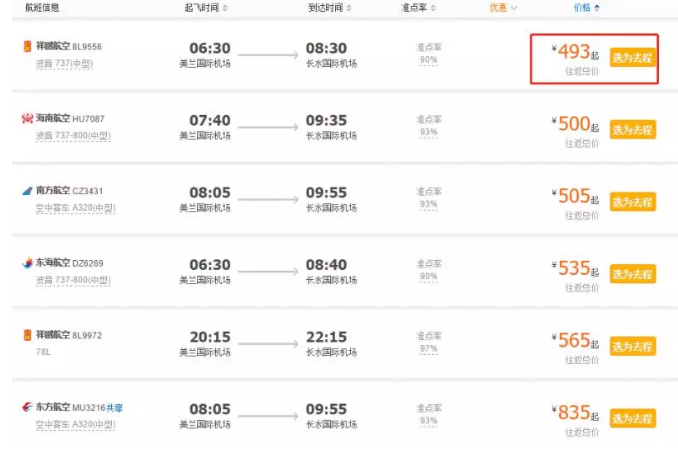Click the Lucky Air logo for flight 8L9556
Image resolution: width=678 pixels, height=453 pixels.
27,47
